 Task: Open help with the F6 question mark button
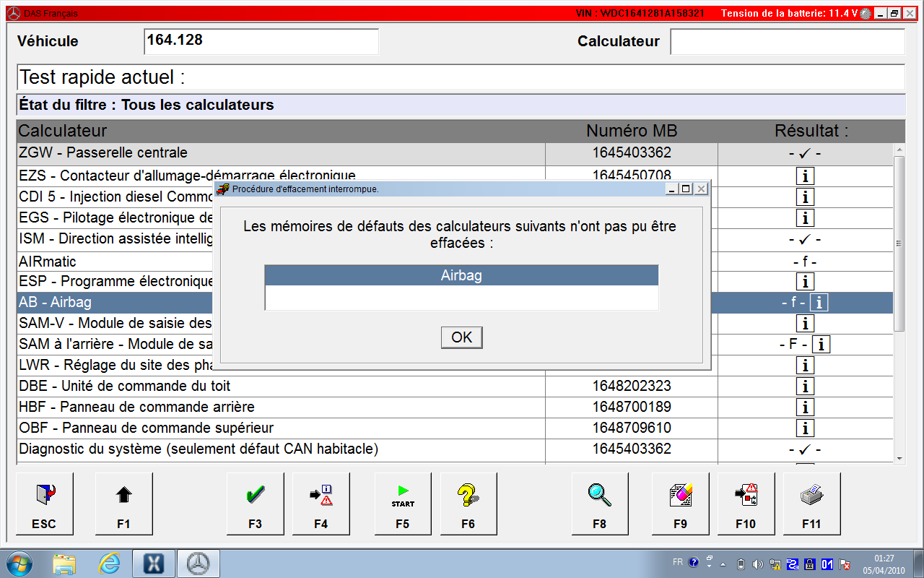point(468,504)
